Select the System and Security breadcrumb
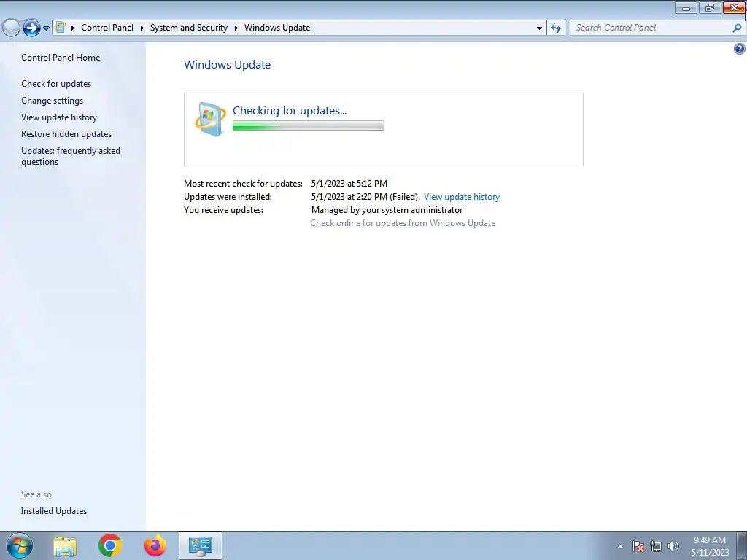Viewport: 747px width, 560px height. (x=189, y=28)
